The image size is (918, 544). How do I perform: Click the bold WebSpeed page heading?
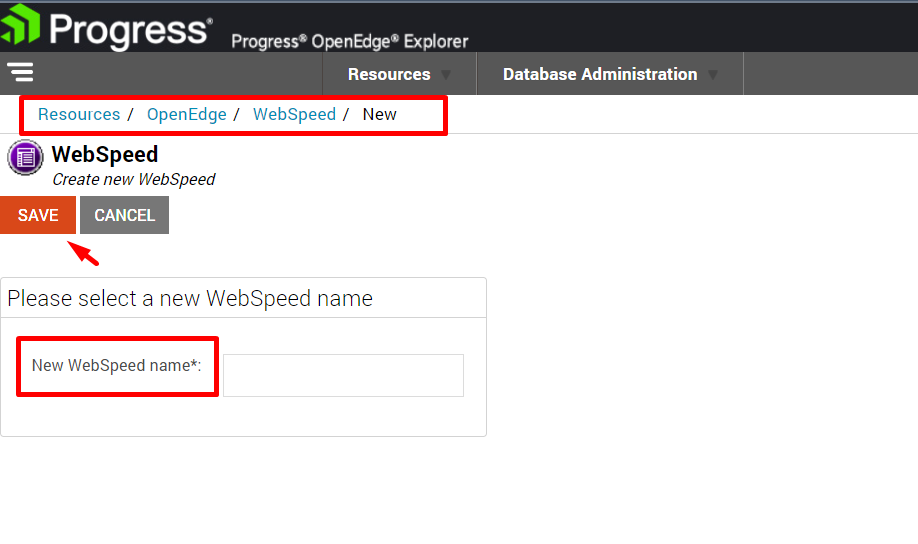coord(105,154)
